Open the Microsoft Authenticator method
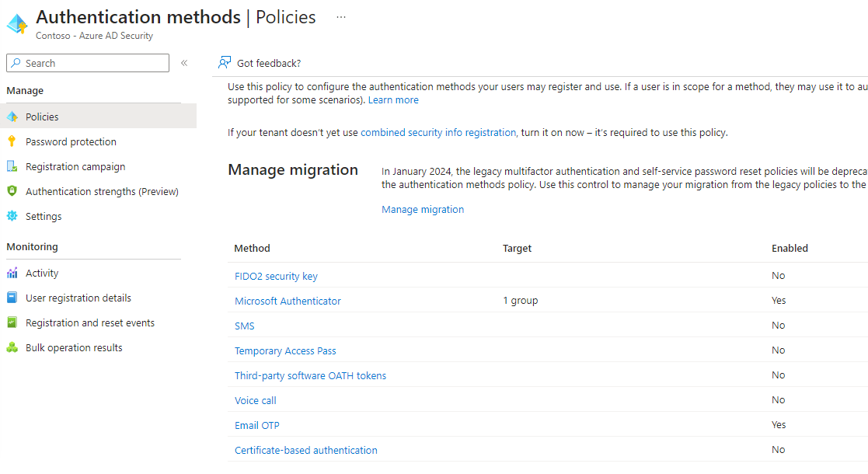This screenshot has height=474, width=868. click(288, 301)
